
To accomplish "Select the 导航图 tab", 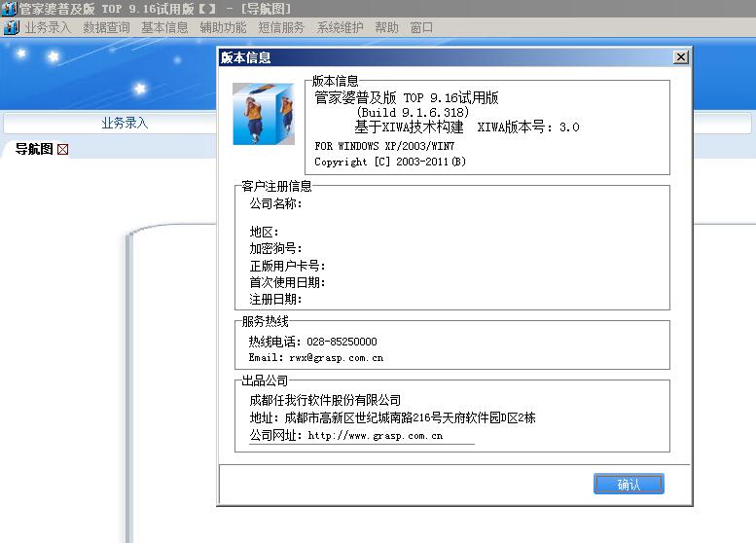I will (34, 149).
